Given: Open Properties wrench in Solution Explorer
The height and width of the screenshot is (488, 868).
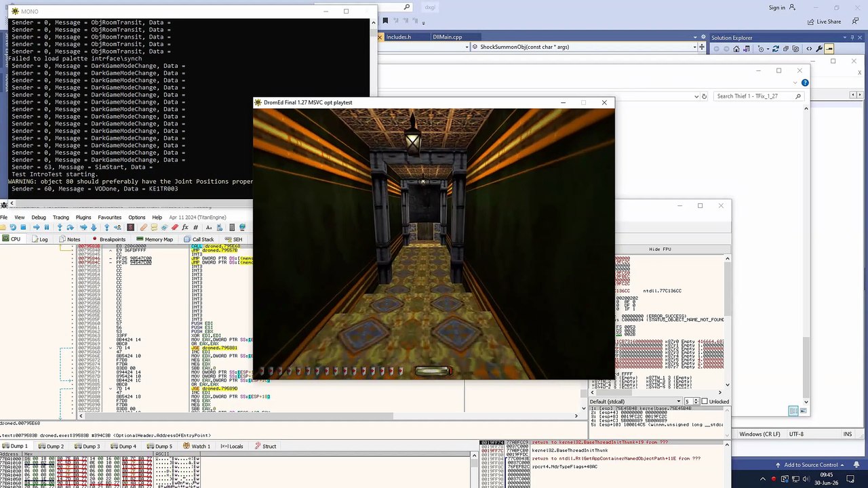Looking at the screenshot, I should [818, 49].
